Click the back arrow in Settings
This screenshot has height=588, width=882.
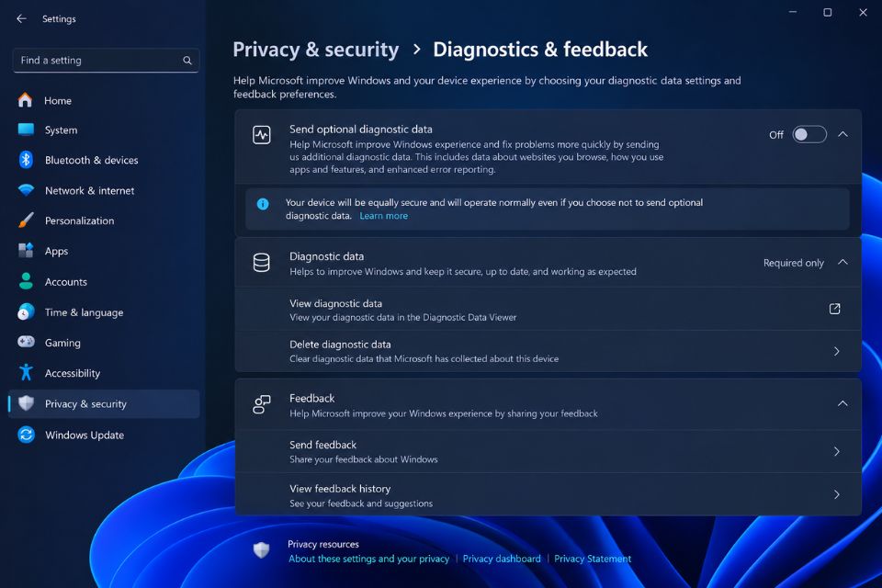coord(21,18)
